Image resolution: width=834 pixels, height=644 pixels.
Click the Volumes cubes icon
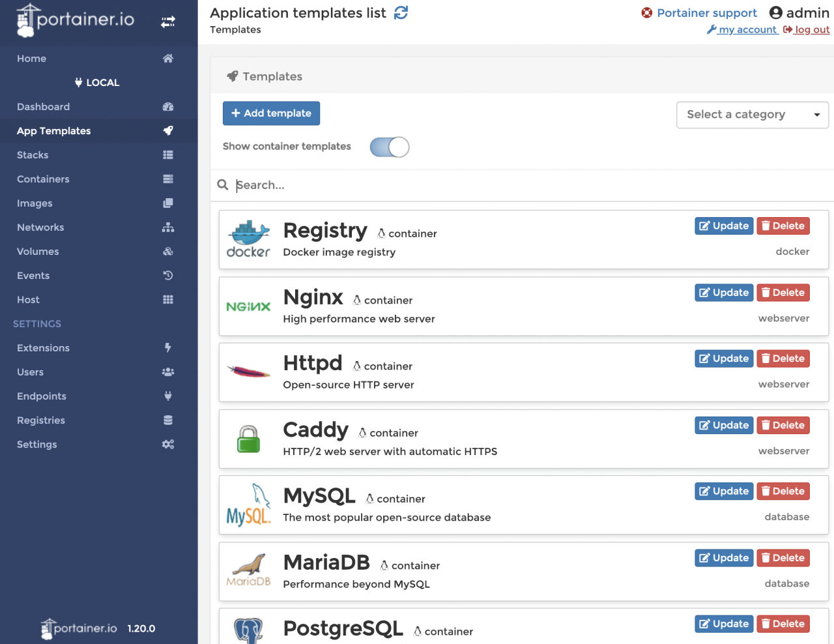point(168,252)
